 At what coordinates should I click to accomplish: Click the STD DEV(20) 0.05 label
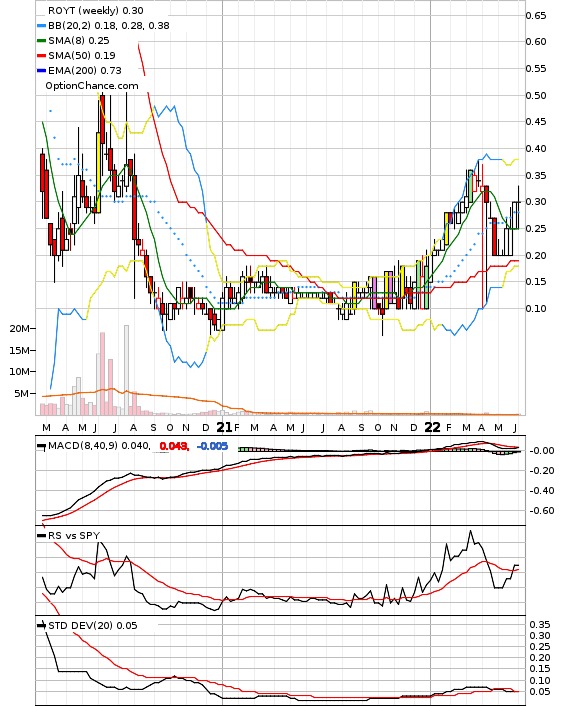tap(92, 625)
